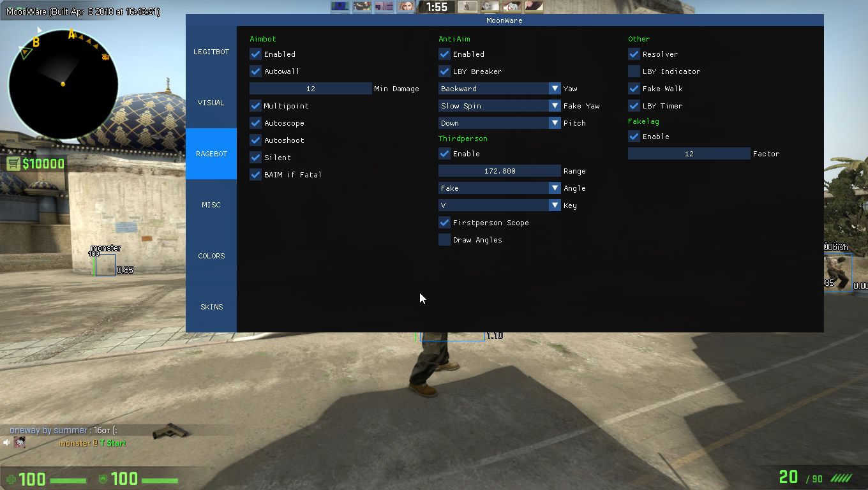
Task: Check the Draw Angles option
Action: point(444,240)
